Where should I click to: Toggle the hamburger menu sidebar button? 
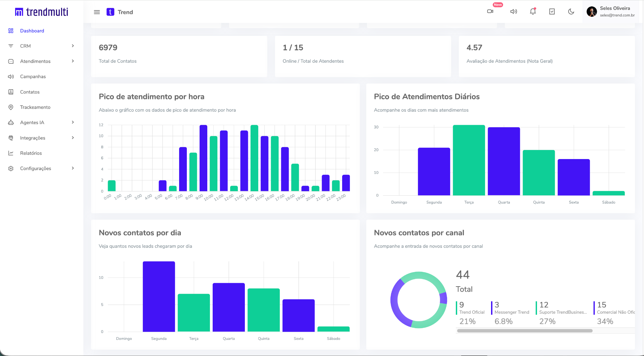point(97,12)
